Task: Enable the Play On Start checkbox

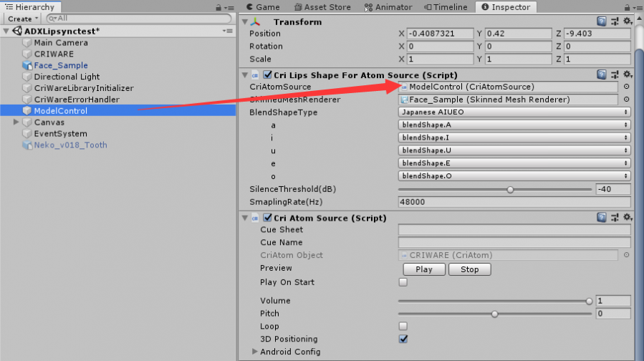Action: click(403, 282)
